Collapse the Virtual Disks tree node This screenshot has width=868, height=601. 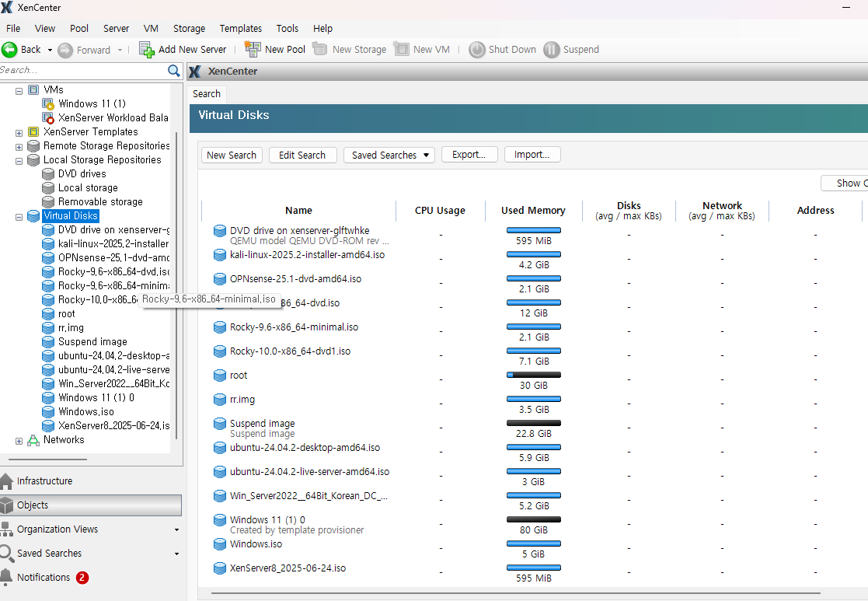(19, 217)
